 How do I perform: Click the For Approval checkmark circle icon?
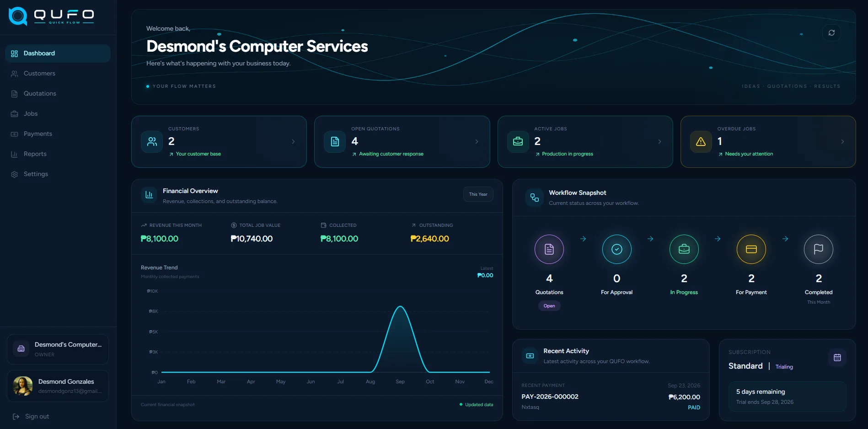(x=616, y=249)
